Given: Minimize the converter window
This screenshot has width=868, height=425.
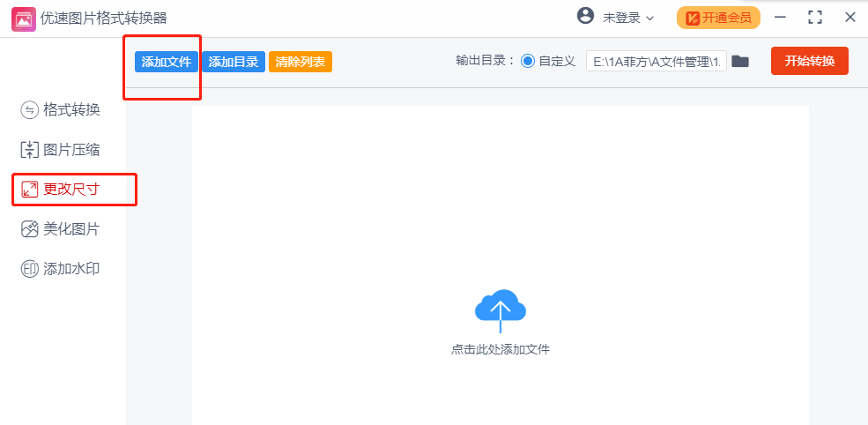Looking at the screenshot, I should [780, 17].
